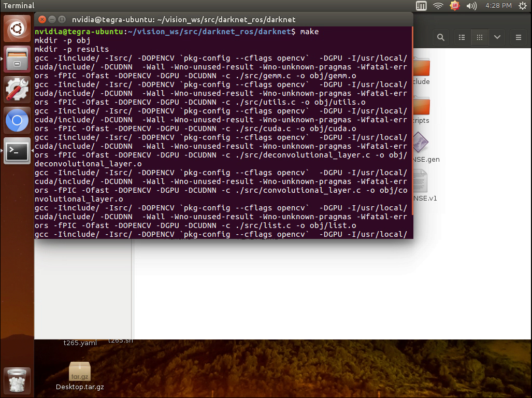
Task: Minimize the terminal window
Action: tap(52, 19)
